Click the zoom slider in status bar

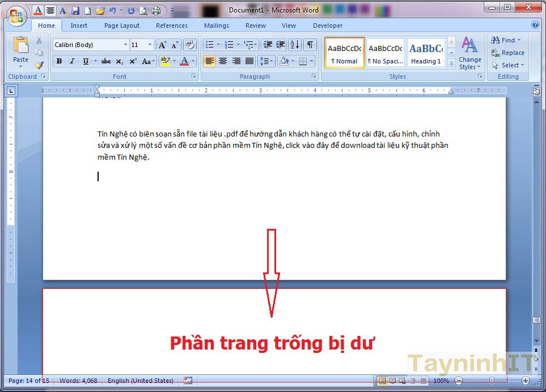(x=491, y=381)
